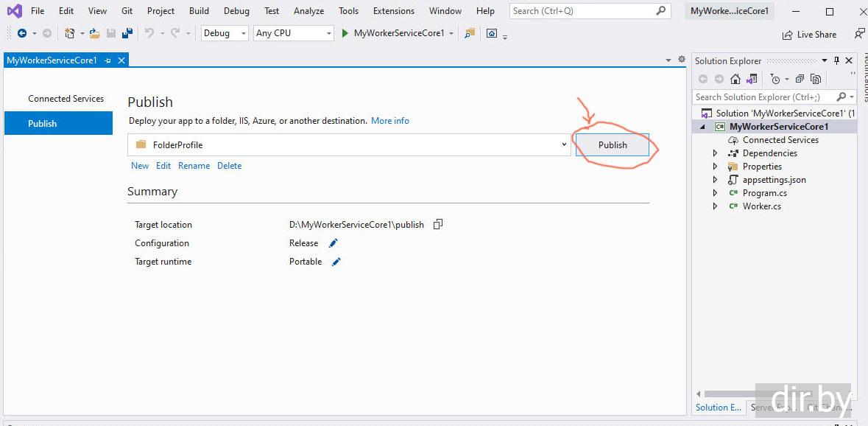Expand the Dependencies node
The width and height of the screenshot is (868, 426).
(x=715, y=153)
